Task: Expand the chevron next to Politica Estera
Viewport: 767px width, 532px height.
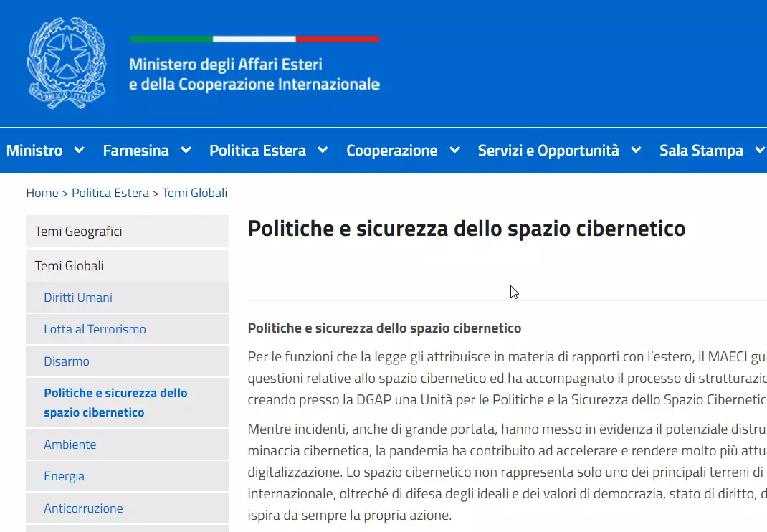Action: coord(323,151)
